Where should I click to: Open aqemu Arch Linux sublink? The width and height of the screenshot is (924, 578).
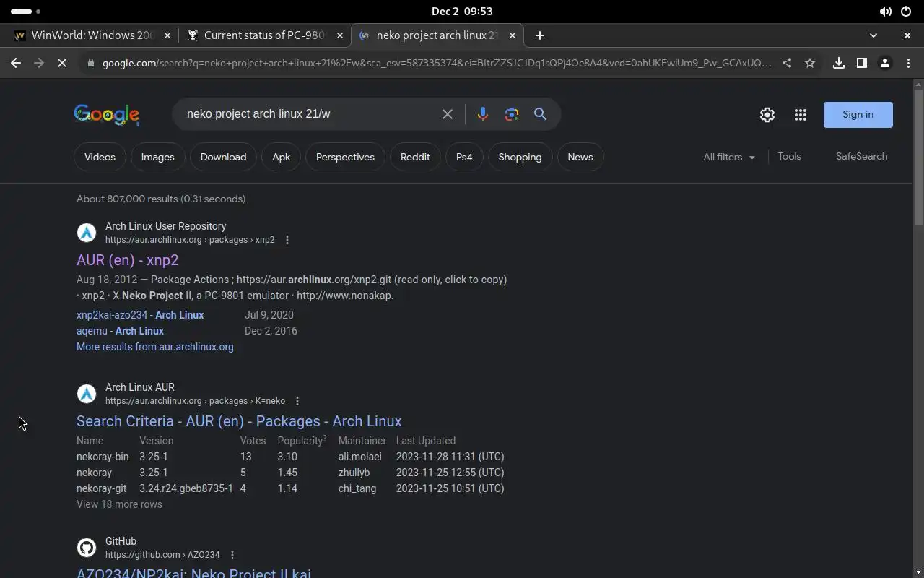120,331
